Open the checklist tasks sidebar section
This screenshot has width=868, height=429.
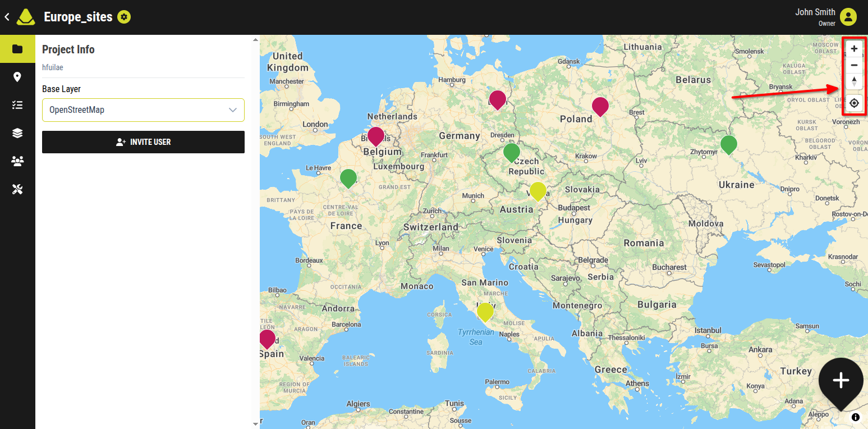coord(17,105)
